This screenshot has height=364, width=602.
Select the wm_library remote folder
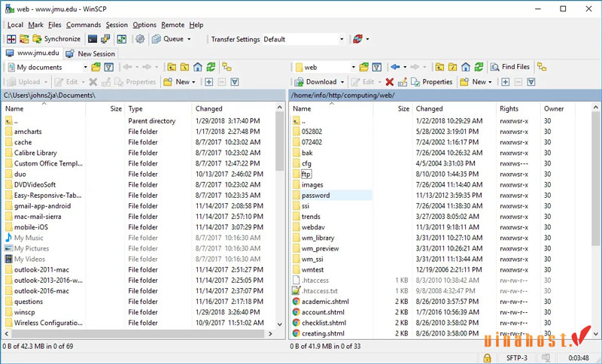pyautogui.click(x=318, y=238)
